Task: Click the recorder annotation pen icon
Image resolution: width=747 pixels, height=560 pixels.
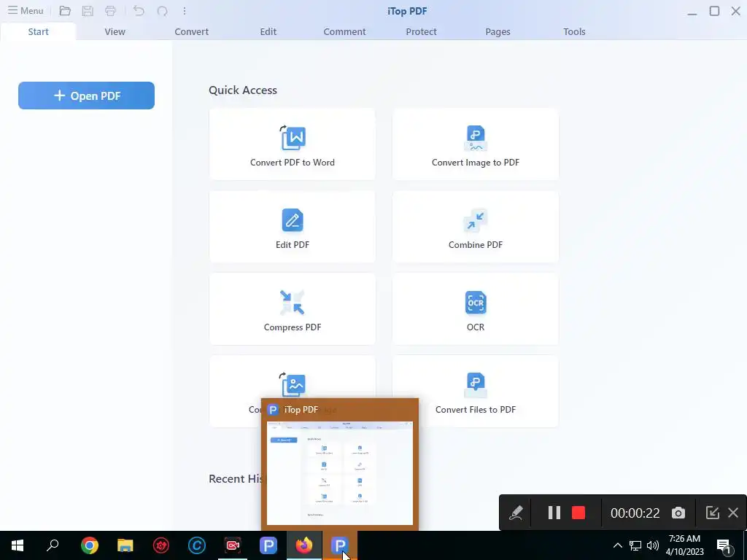Action: pyautogui.click(x=516, y=513)
